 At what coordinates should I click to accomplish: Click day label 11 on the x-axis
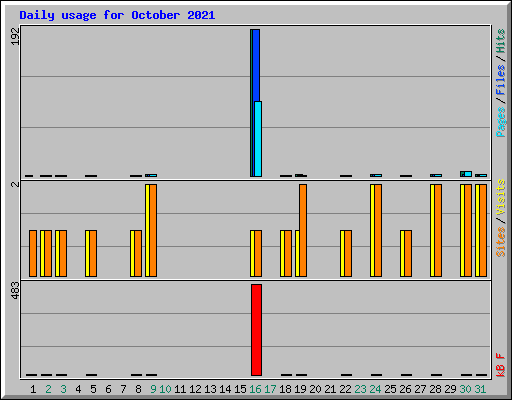click(180, 389)
